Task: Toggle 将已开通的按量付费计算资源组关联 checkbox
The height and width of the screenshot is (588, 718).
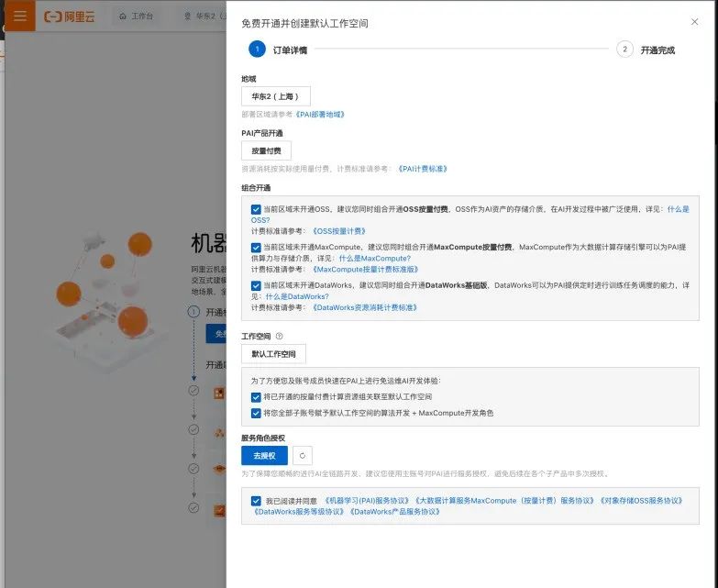Action: (x=256, y=397)
